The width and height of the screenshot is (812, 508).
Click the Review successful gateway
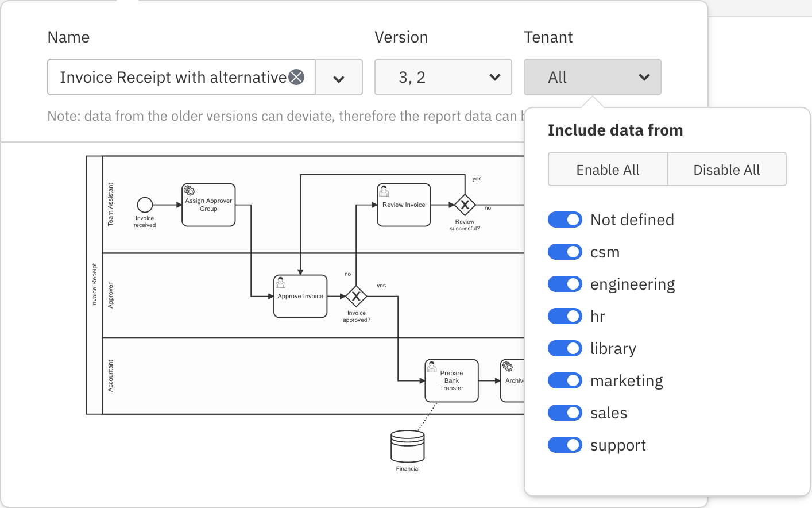465,205
